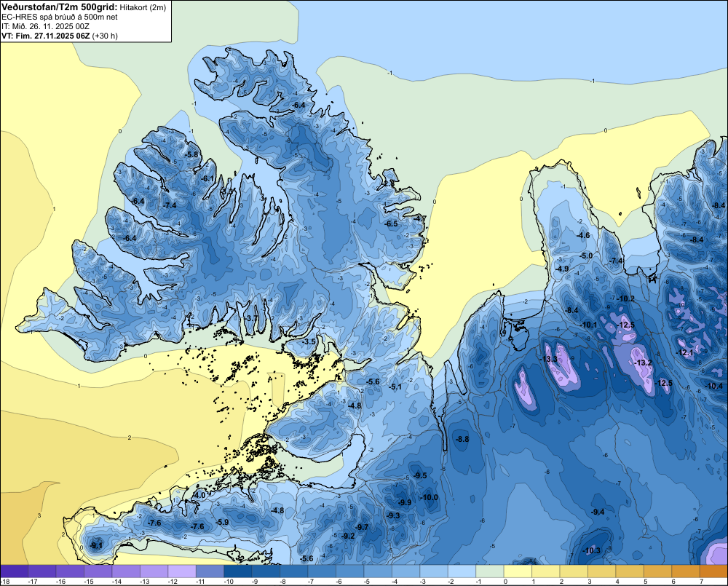
Task: Click the -3.7 temperature value on the map
Action: pos(250,318)
